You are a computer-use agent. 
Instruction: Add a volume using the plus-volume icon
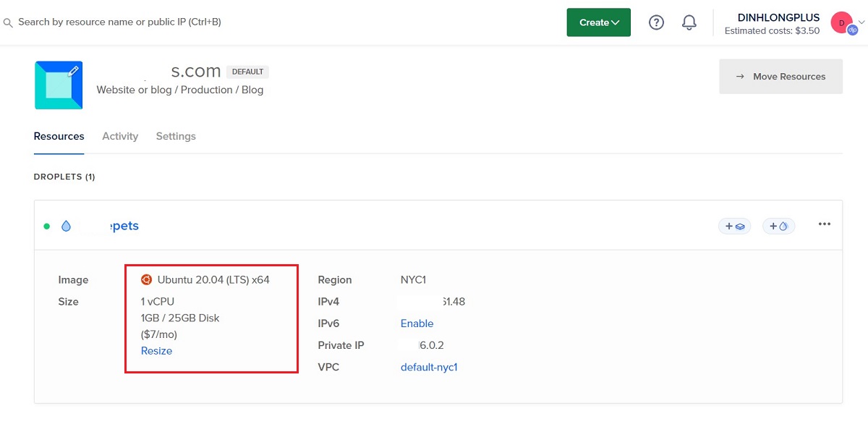(x=734, y=226)
